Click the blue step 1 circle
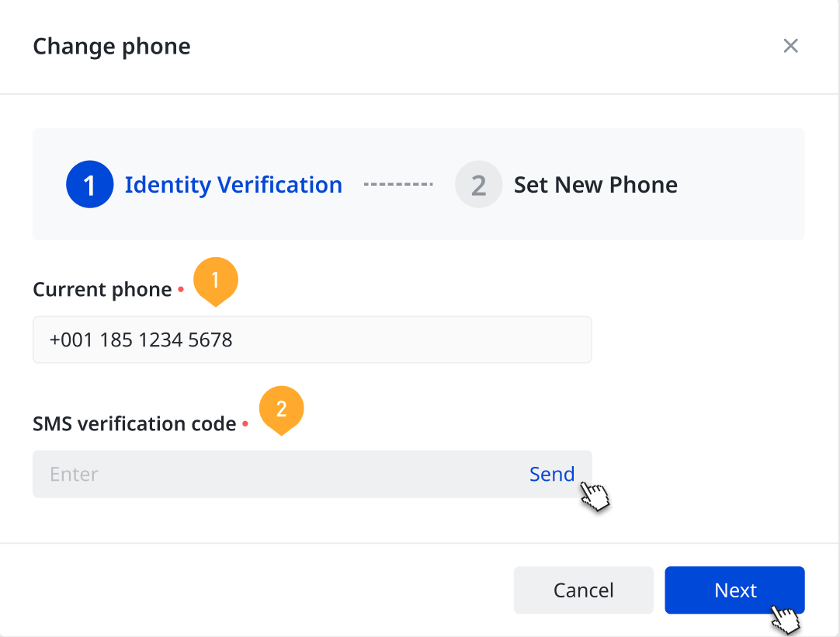 pyautogui.click(x=90, y=184)
